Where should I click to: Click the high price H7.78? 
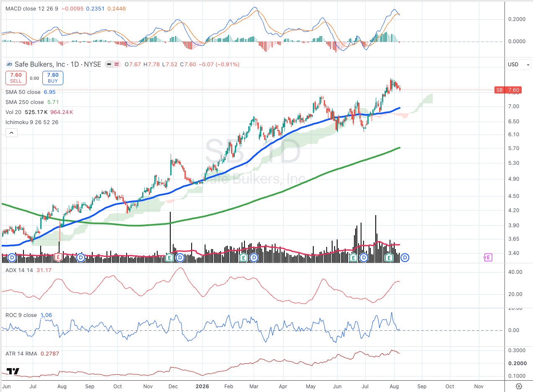[151, 64]
